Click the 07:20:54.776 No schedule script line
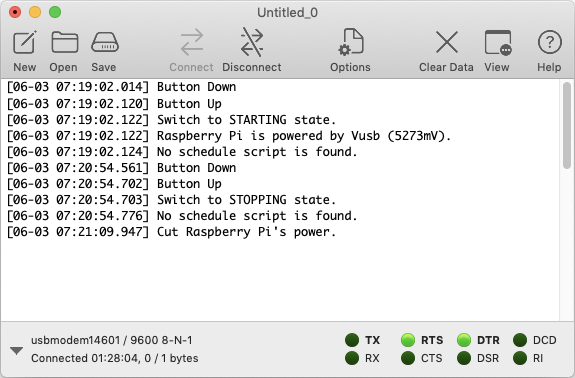Viewport: 575px width, 378px height. pyautogui.click(x=182, y=216)
